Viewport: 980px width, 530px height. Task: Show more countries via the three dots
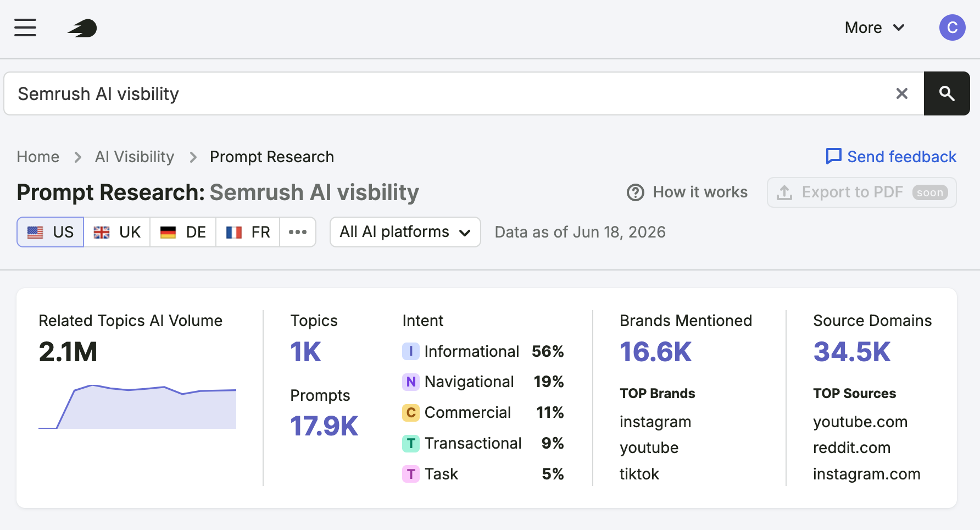(298, 232)
